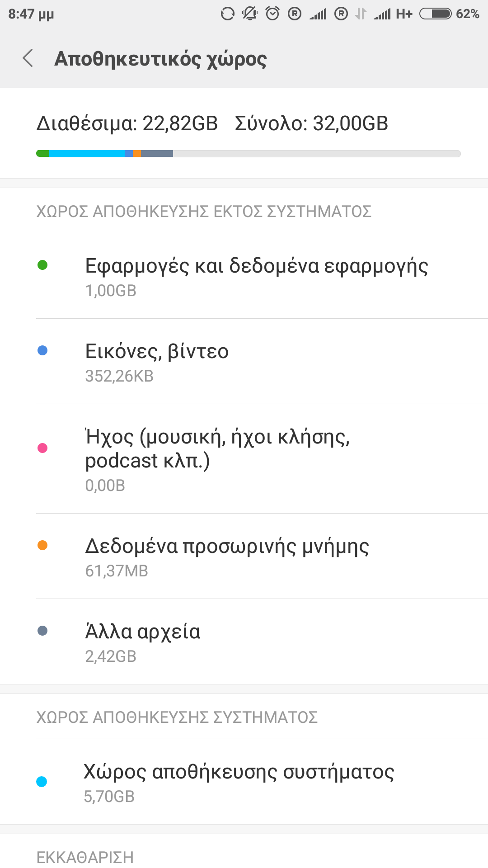Viewport: 488px width, 868px height.
Task: Tap the green dot beside Εφαρμογές
Action: click(x=42, y=265)
